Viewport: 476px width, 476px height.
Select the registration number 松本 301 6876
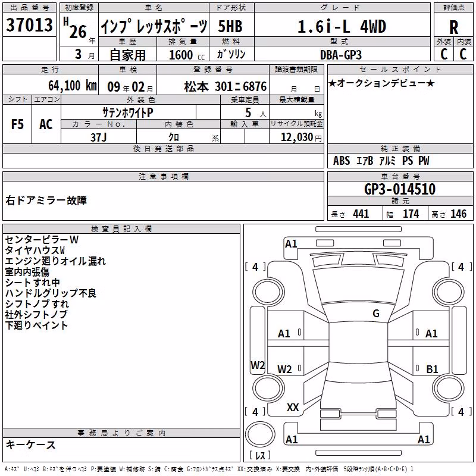(x=226, y=86)
